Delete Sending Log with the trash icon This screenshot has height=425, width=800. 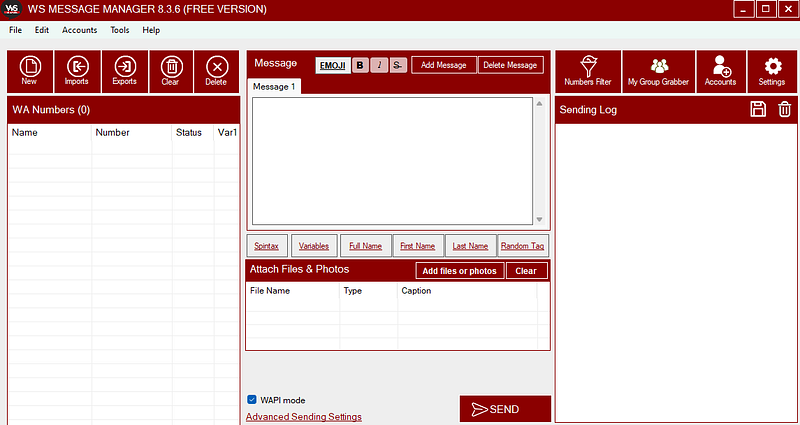tap(784, 109)
